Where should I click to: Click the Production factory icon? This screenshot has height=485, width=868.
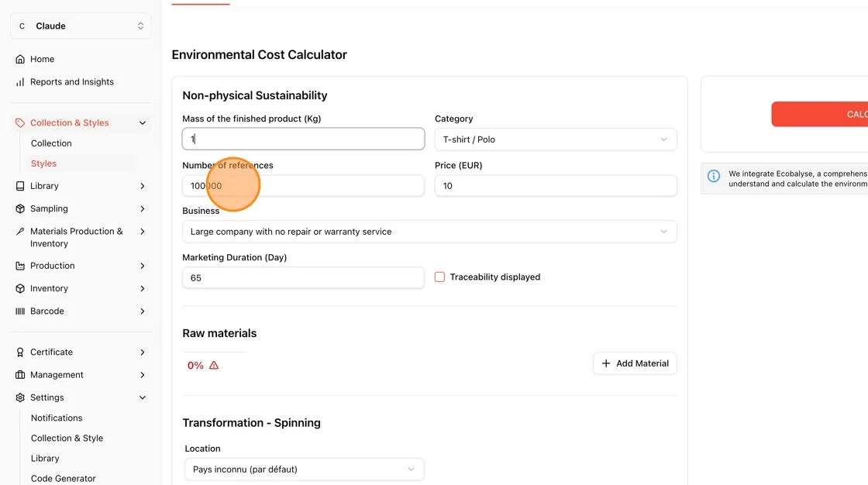pos(20,266)
